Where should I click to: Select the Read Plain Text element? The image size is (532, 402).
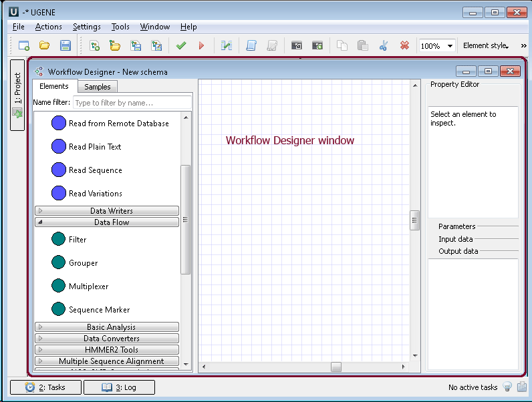(x=86, y=146)
